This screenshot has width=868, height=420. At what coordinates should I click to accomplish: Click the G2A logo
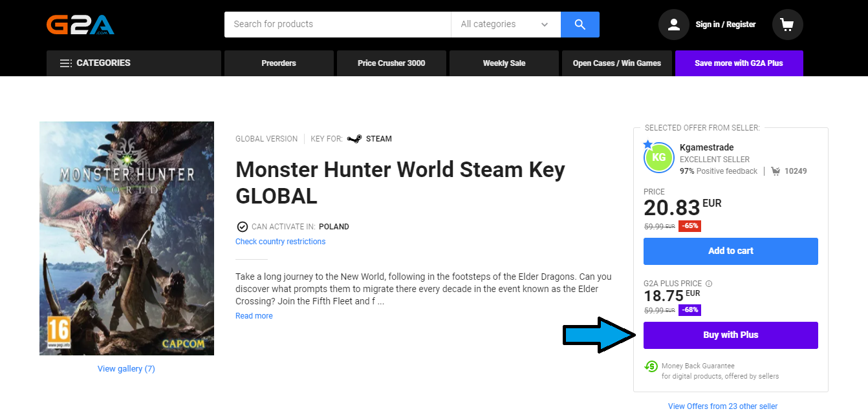coord(80,24)
